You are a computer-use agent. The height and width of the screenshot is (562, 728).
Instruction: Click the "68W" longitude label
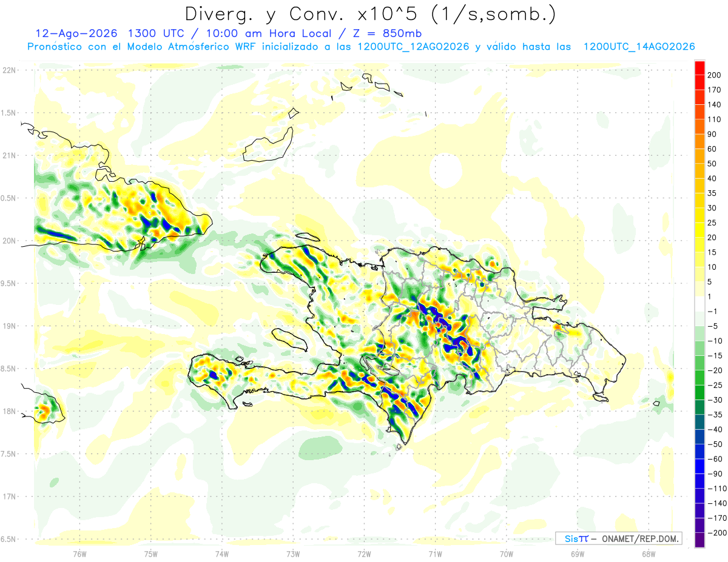click(649, 554)
